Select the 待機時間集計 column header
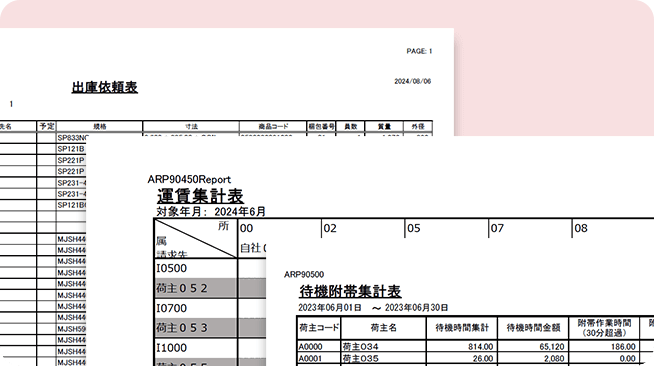Screen dimensions: 654x366 pyautogui.click(x=462, y=328)
